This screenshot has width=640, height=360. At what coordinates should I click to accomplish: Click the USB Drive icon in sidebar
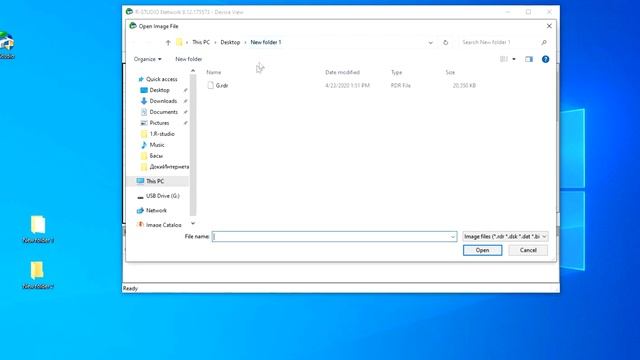point(140,196)
